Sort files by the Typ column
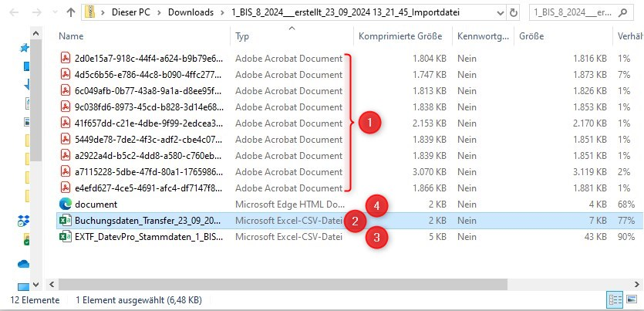 (242, 36)
